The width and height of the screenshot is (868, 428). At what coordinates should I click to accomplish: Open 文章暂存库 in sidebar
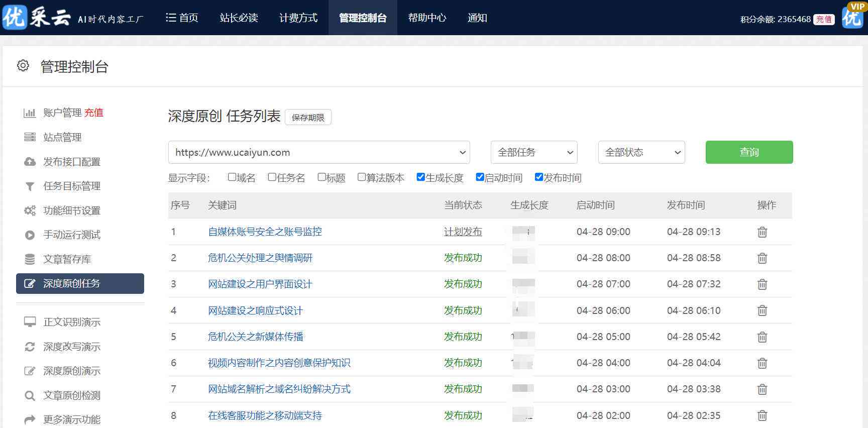(x=67, y=259)
